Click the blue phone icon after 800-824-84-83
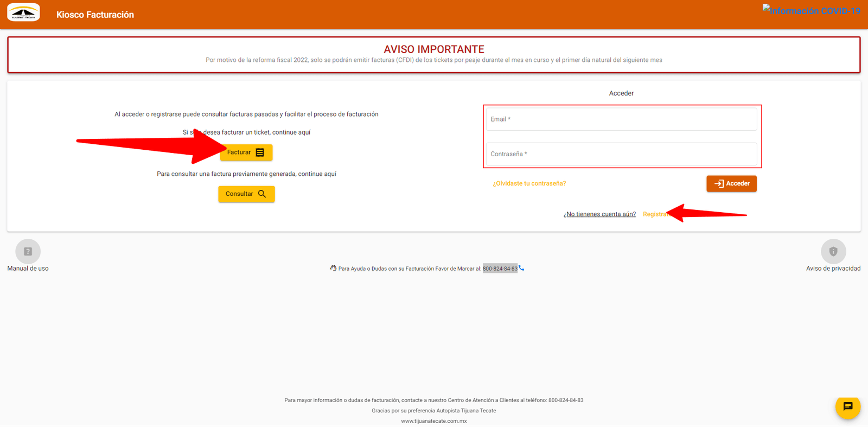This screenshot has height=427, width=868. 521,268
